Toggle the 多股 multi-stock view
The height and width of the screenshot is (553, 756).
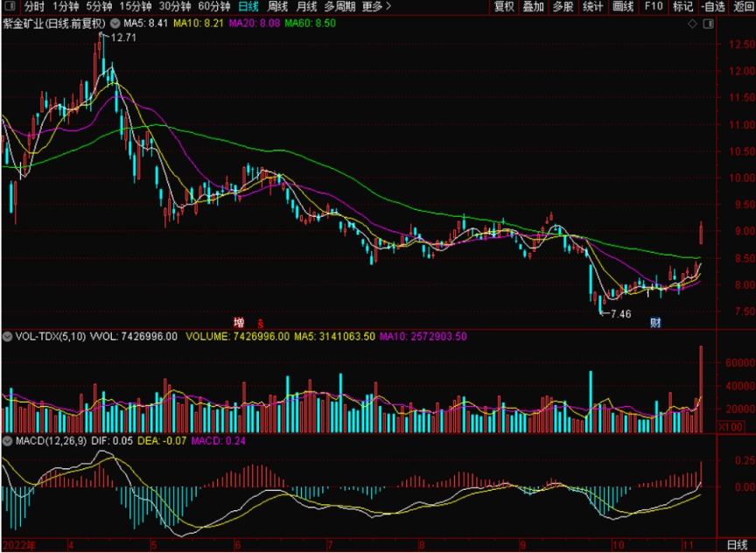point(563,7)
